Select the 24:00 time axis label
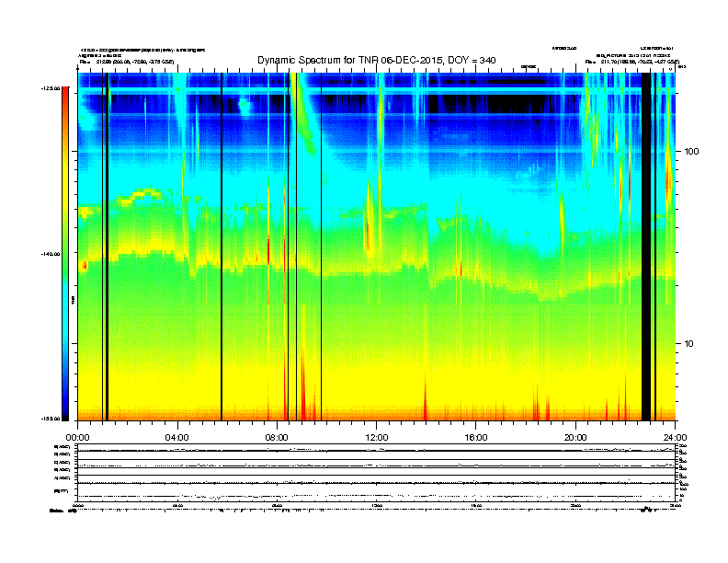 [x=676, y=438]
